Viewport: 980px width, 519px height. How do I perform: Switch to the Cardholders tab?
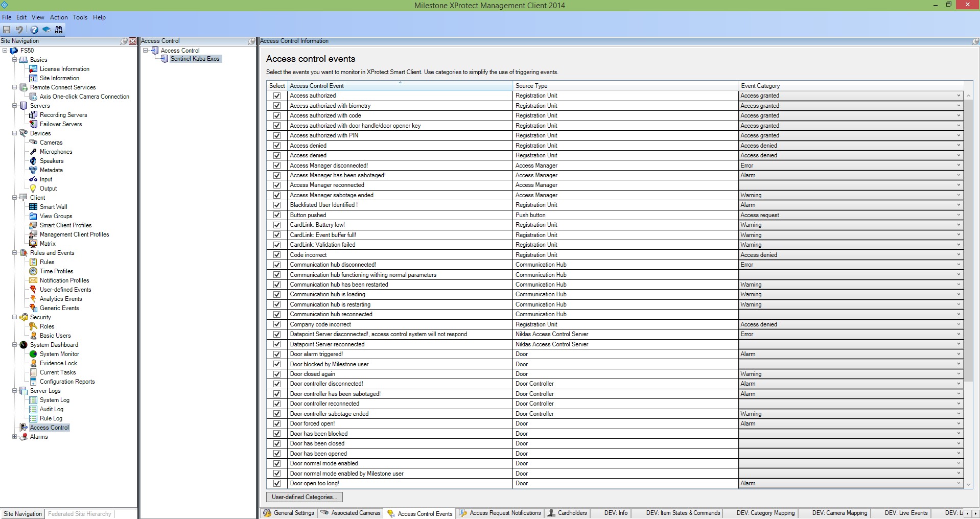click(x=567, y=513)
